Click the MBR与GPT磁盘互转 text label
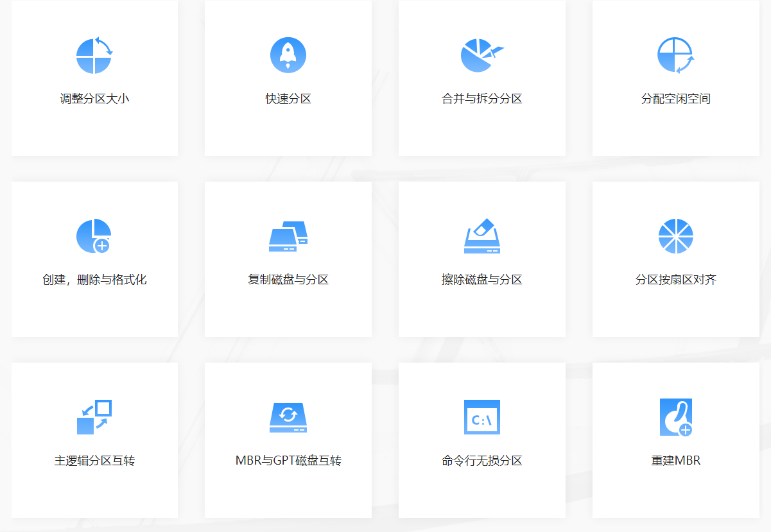 [x=288, y=460]
